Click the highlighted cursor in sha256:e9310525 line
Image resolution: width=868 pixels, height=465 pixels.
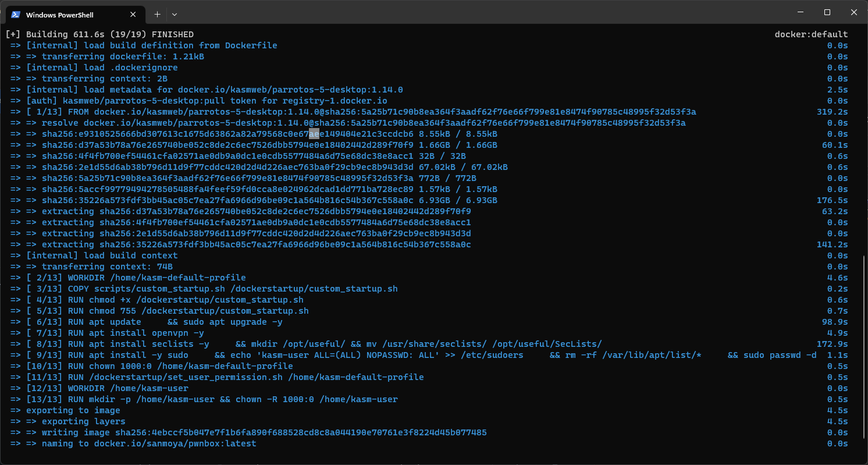click(x=314, y=134)
